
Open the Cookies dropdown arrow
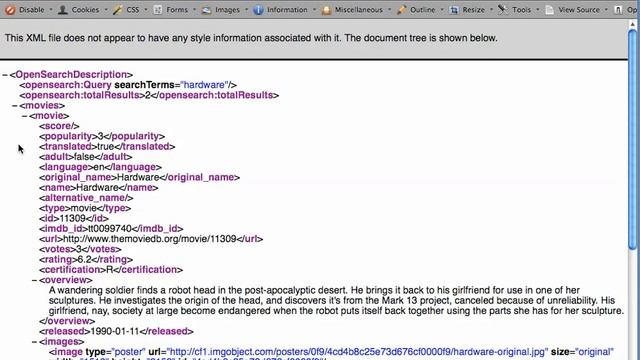(x=106, y=9)
